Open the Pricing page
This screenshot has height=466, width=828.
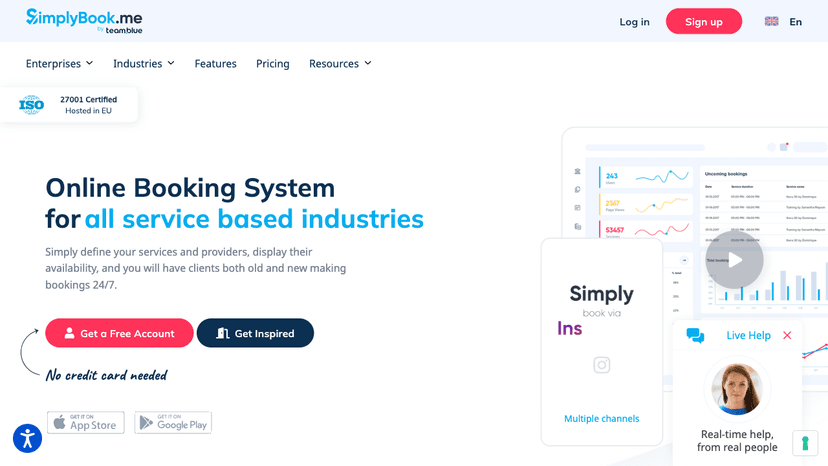(x=272, y=63)
